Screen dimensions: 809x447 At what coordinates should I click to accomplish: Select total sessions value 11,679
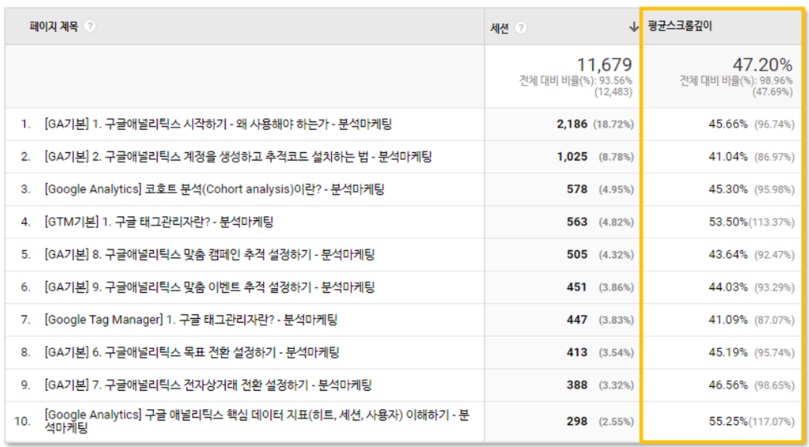pyautogui.click(x=604, y=65)
